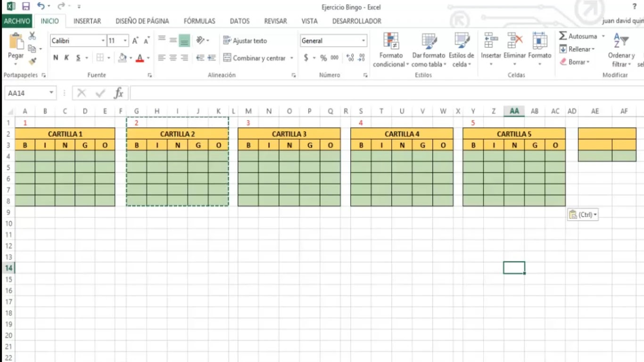Viewport: 644px width, 362px height.
Task: Toggle middle vertical alignment
Action: (x=173, y=41)
